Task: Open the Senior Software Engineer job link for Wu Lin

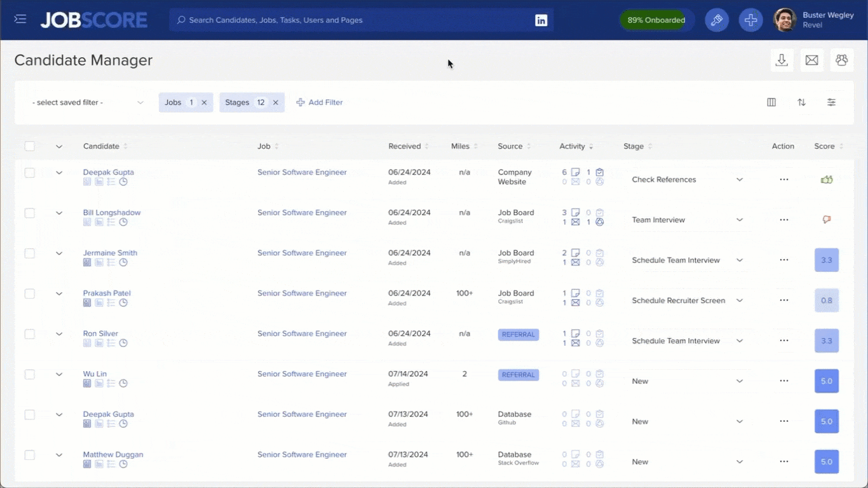Action: pos(302,374)
